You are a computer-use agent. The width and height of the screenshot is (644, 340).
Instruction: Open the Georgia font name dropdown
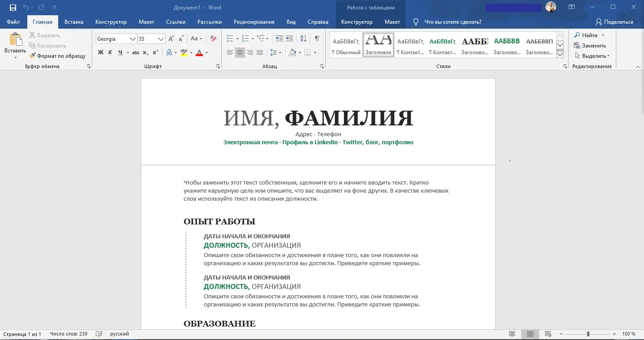(133, 39)
